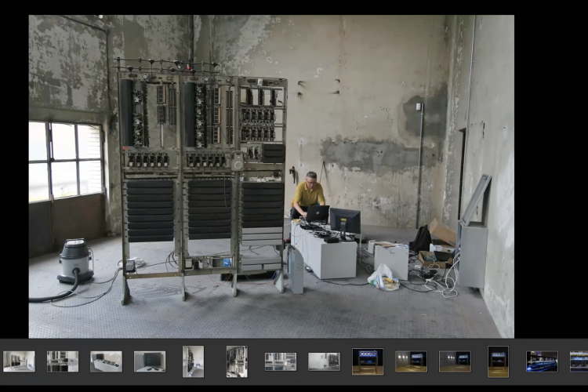The height and width of the screenshot is (392, 588).
Task: Select tenth thumbnail, dark room with bright wall lights
Action: [411, 361]
